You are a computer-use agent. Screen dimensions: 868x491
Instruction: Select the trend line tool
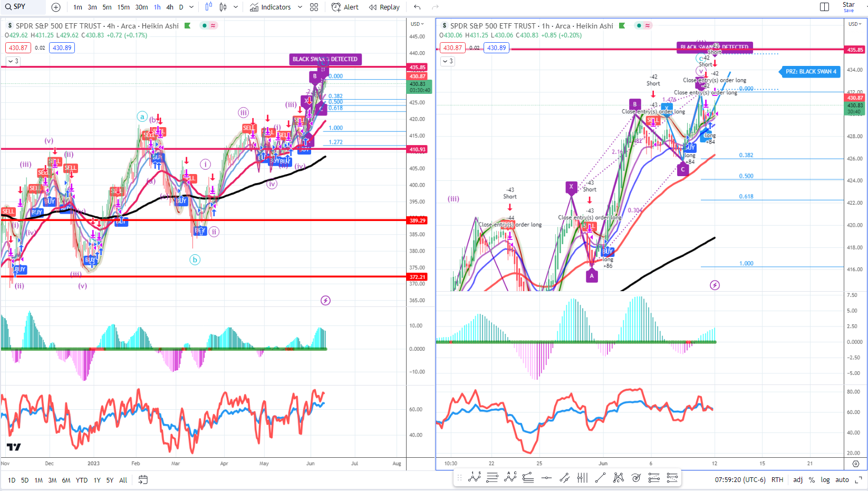[x=600, y=478]
